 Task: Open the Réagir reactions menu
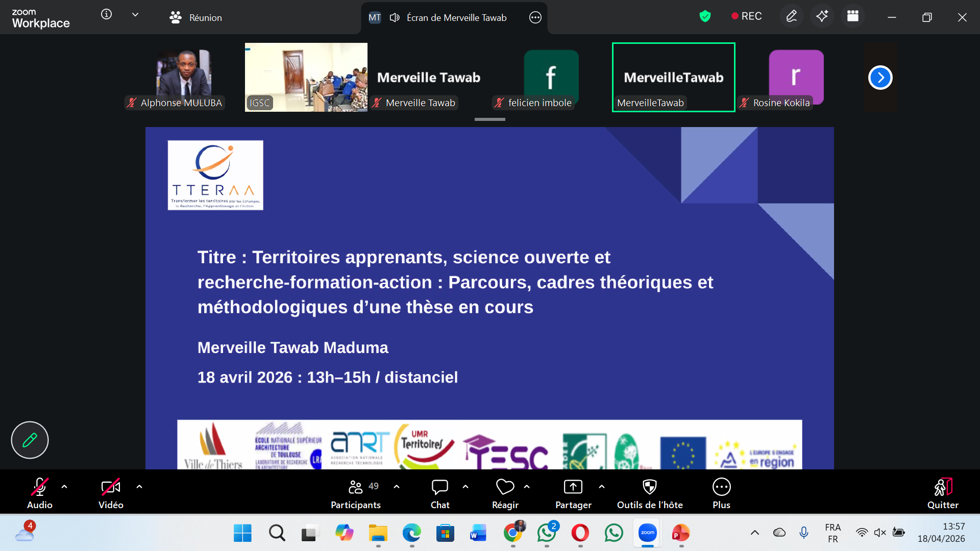point(504,491)
